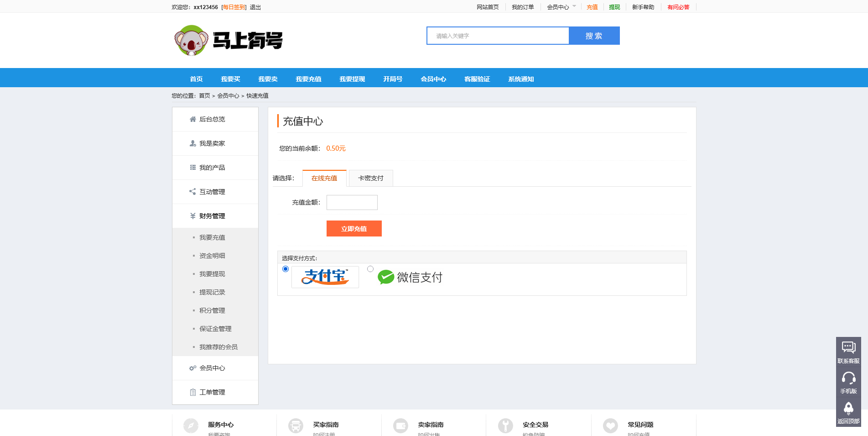
Task: Click the 搜索 search button
Action: click(594, 36)
